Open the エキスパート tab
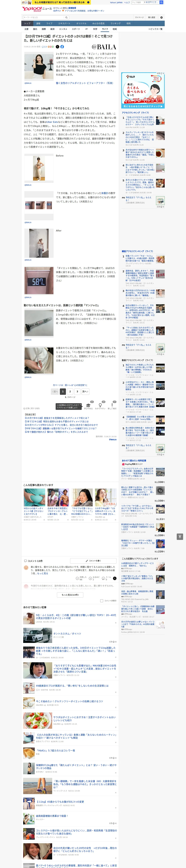The image size is (186, 868). [64, 24]
